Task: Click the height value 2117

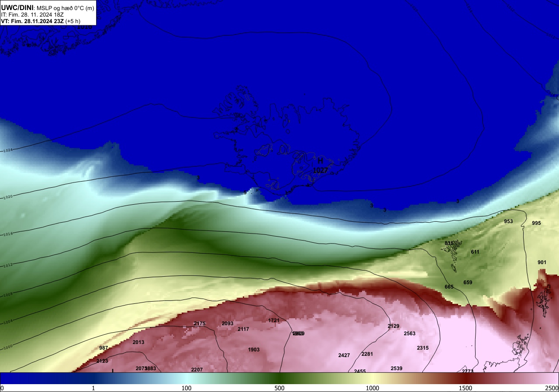Action: [243, 329]
